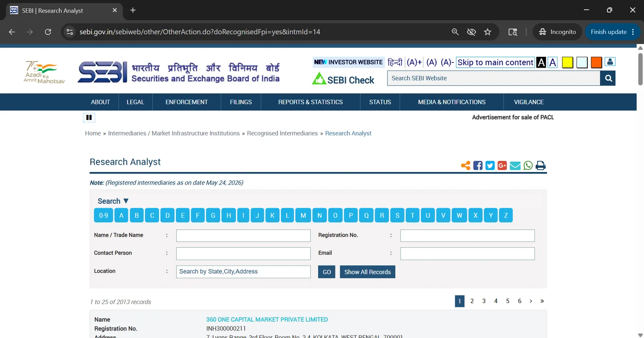Viewport: 644px width, 338px height.
Task: Go to next results page arrow
Action: click(531, 301)
